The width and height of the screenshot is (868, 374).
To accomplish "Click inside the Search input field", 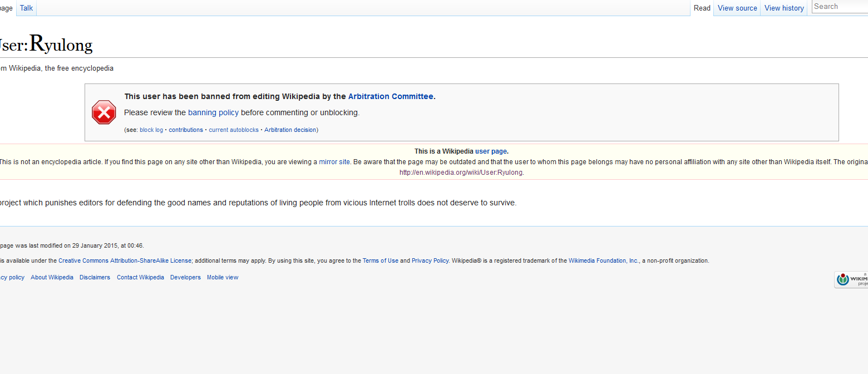I will 839,7.
